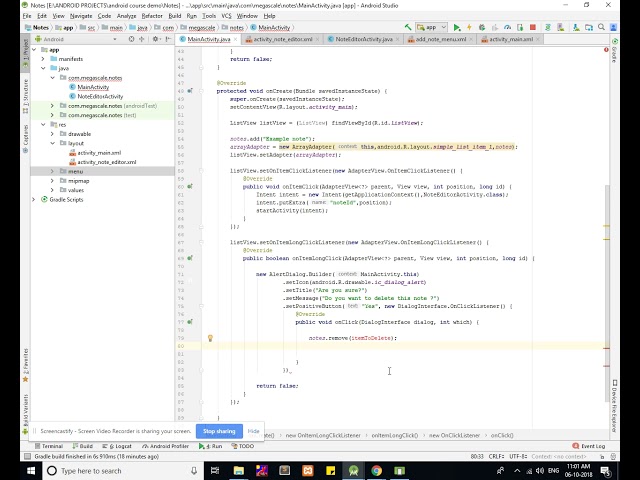
Task: Click the editor vertical scrollbar thumb
Action: point(607,293)
